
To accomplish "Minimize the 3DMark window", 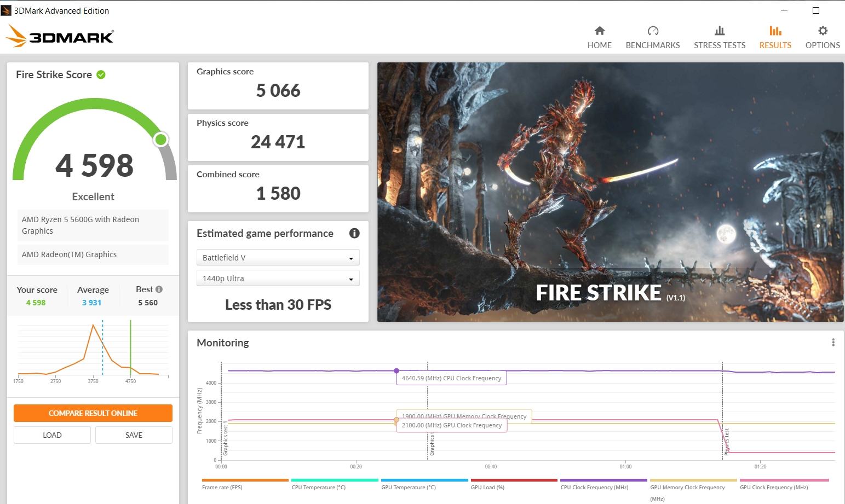I will [784, 10].
